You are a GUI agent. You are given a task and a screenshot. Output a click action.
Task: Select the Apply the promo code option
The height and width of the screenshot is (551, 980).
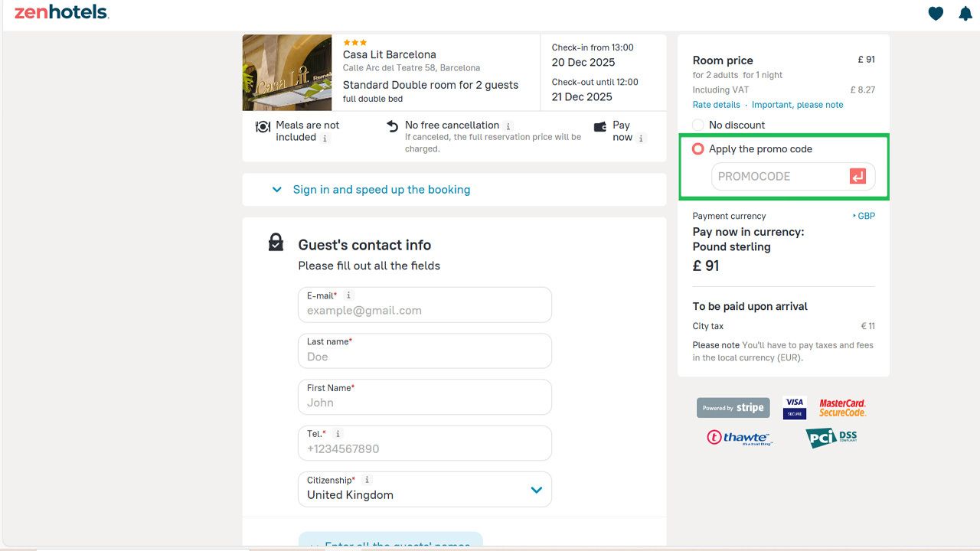[697, 148]
